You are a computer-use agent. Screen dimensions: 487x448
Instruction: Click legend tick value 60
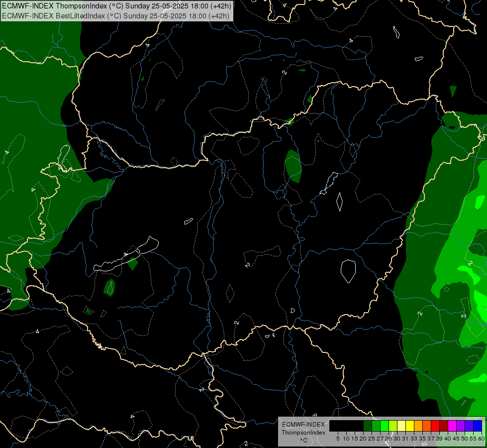coord(482,439)
